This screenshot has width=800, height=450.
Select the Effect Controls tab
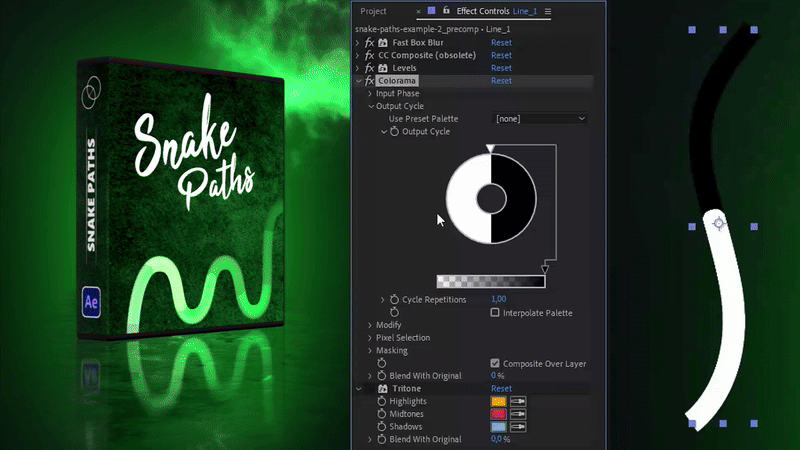point(482,11)
